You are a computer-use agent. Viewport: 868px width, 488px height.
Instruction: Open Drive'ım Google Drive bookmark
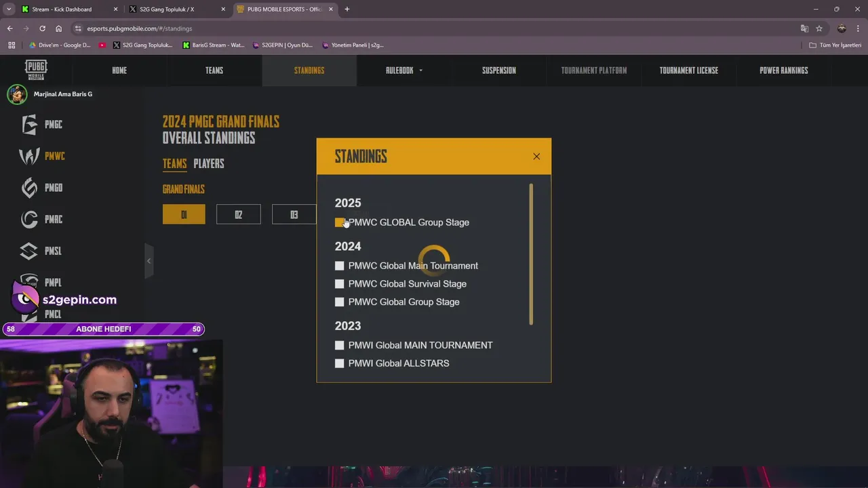tap(60, 45)
